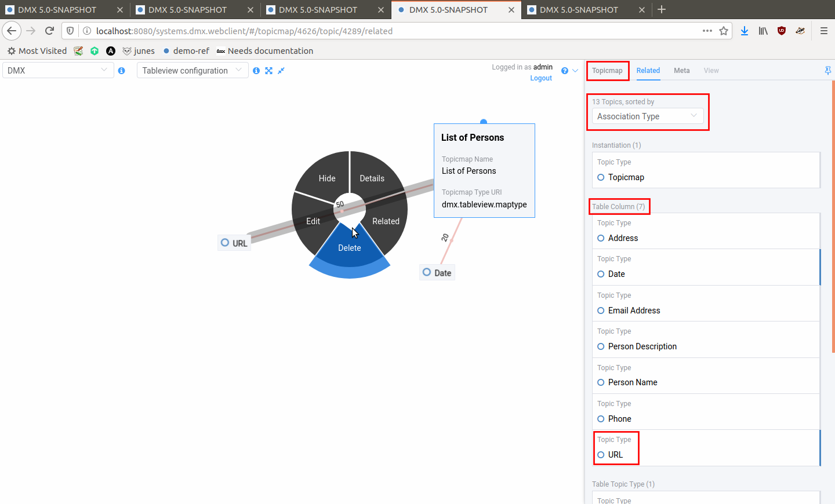Click the Firefox downloads arrow icon
This screenshot has height=504, width=835.
(x=745, y=31)
